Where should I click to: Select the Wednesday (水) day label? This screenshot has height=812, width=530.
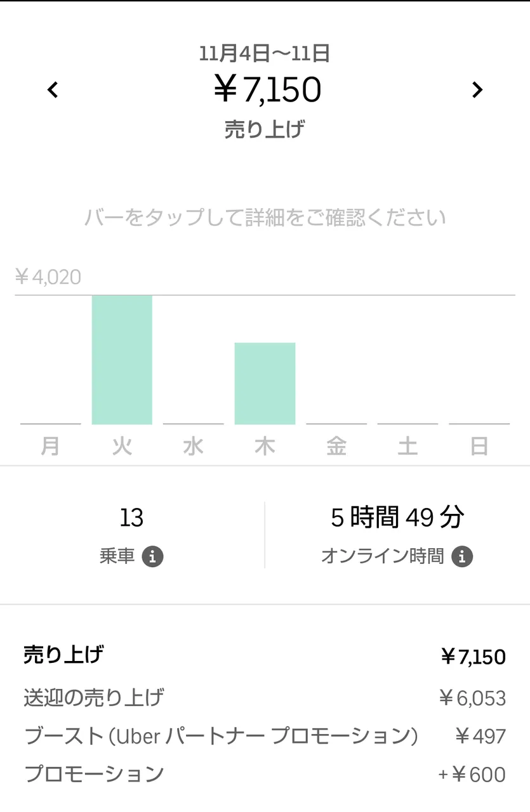193,447
